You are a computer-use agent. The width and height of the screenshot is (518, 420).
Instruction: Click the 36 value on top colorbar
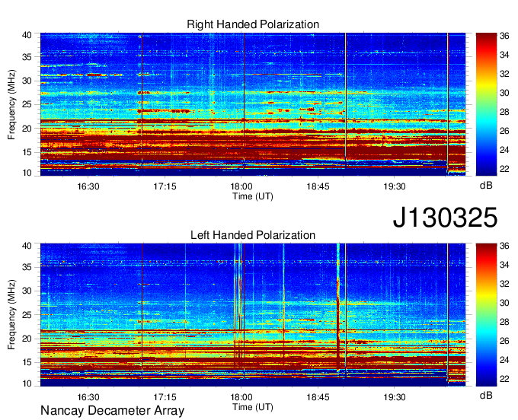click(504, 36)
